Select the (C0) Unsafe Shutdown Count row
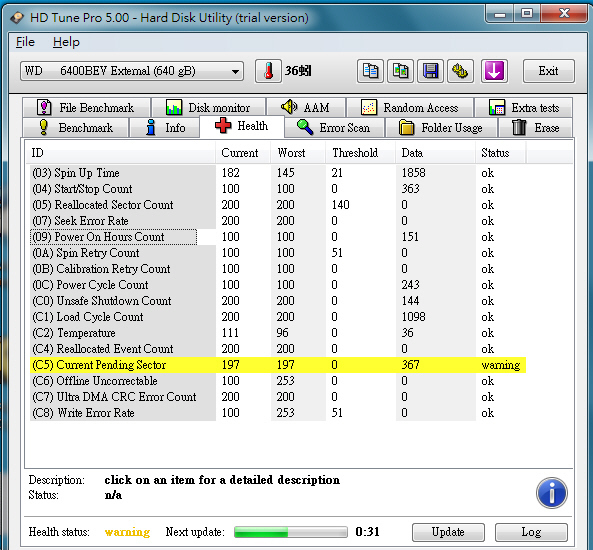This screenshot has width=593, height=550. coord(278,301)
